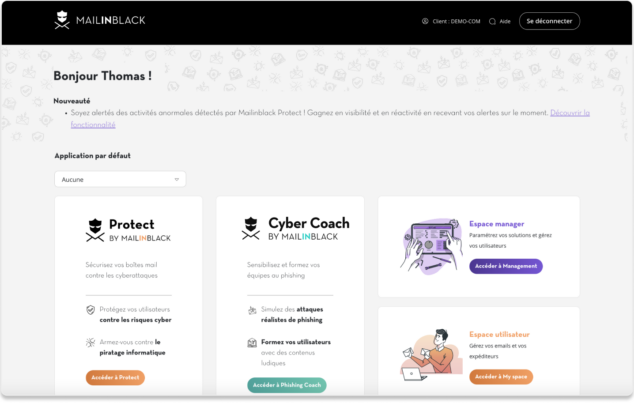Click Accéder à Management button
Viewport: 634px width, 403px height.
coord(506,266)
